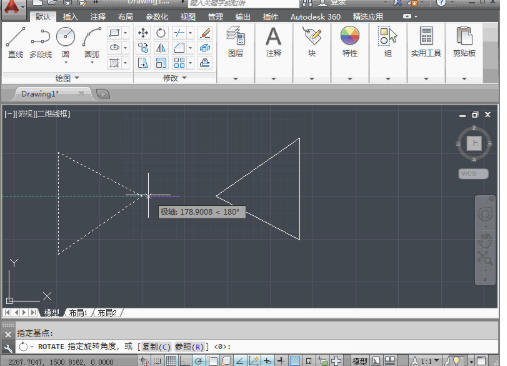
Task: Click the Stretch tool icon
Action: tap(143, 63)
